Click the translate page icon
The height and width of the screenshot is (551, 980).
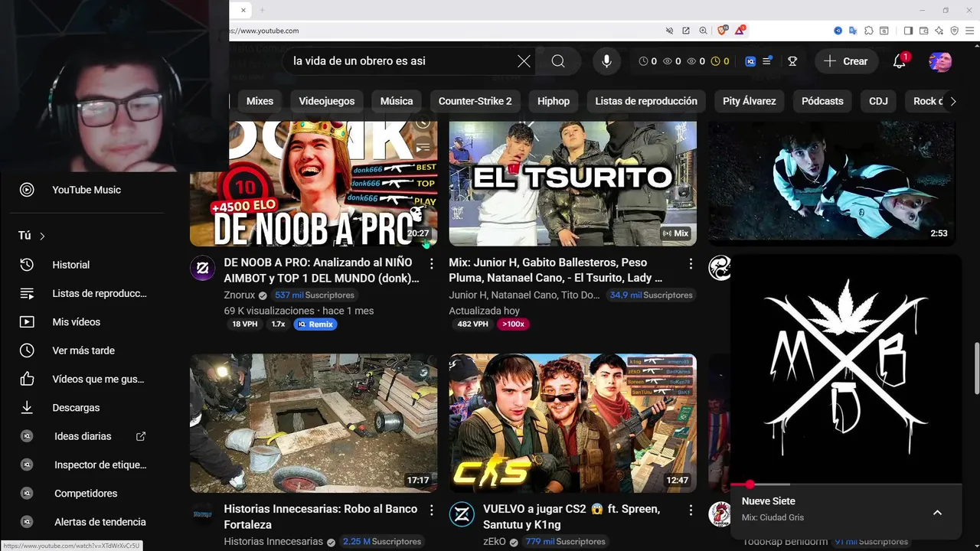[853, 31]
